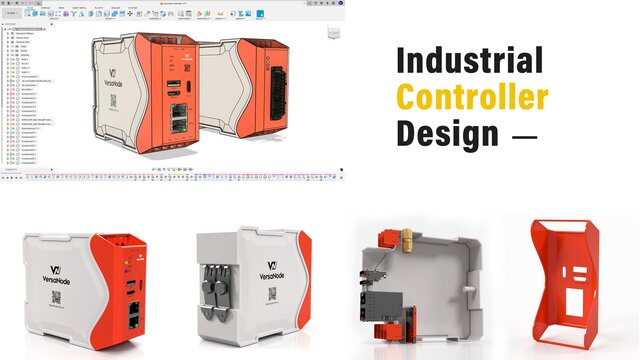Jump timeline to the beginning
This screenshot has width=640, height=360.
(x=3, y=178)
